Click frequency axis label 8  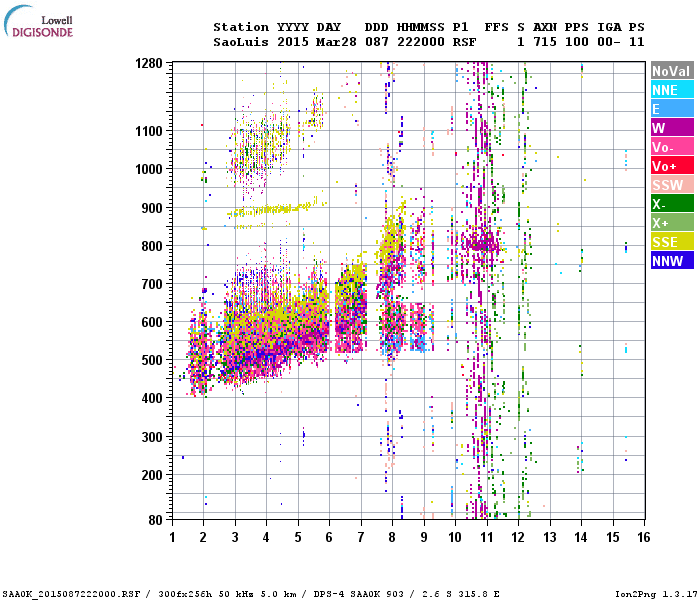coord(392,538)
